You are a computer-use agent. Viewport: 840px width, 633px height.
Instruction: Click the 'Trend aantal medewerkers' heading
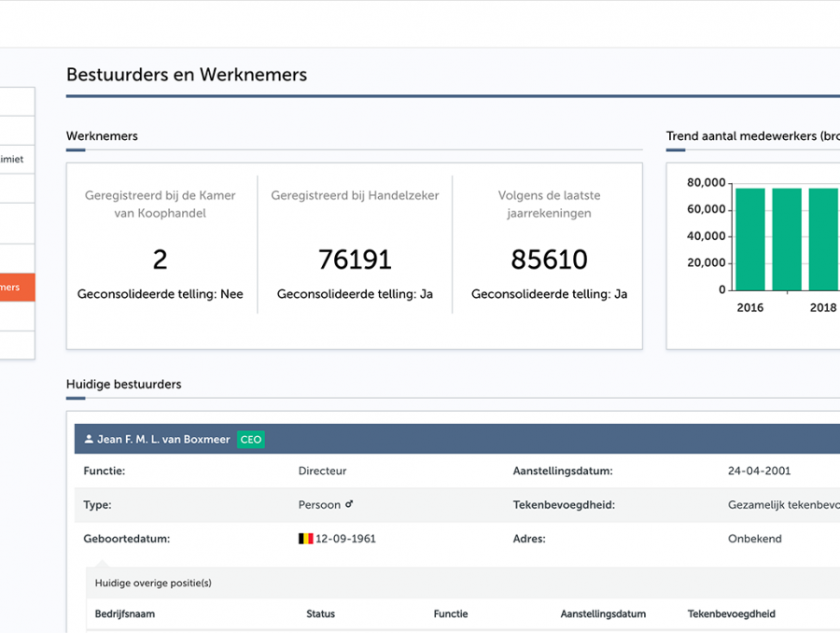pyautogui.click(x=752, y=136)
